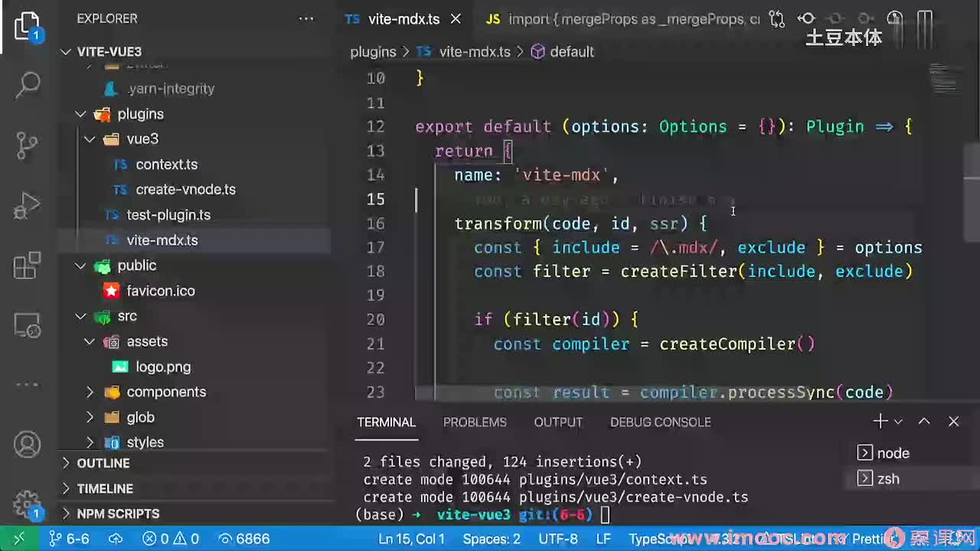Open the Extensions view
Viewport: 980px width, 551px height.
tap(28, 266)
